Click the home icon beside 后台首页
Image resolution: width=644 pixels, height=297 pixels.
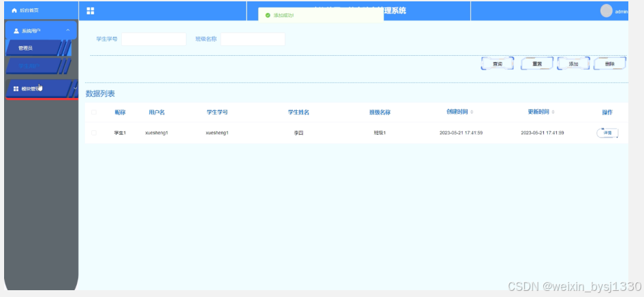coord(14,10)
